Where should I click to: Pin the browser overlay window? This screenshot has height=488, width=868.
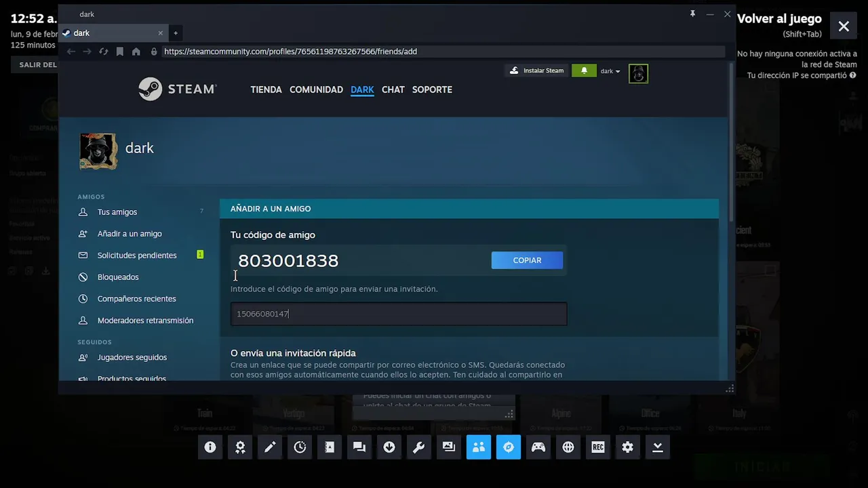click(x=692, y=14)
